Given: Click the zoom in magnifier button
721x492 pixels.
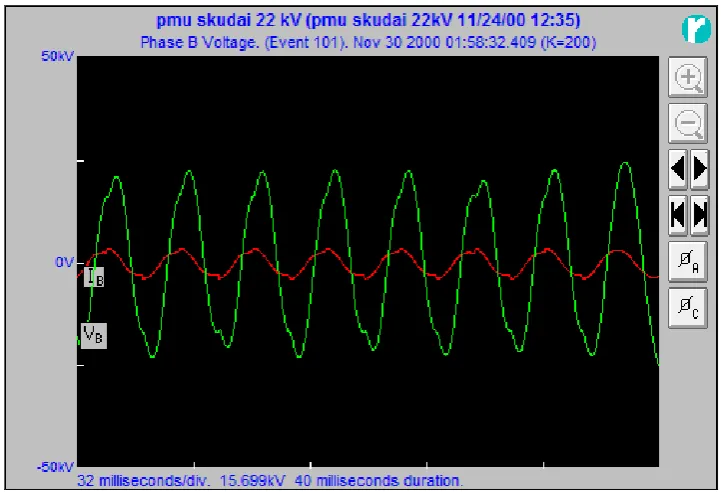Looking at the screenshot, I should (x=688, y=77).
